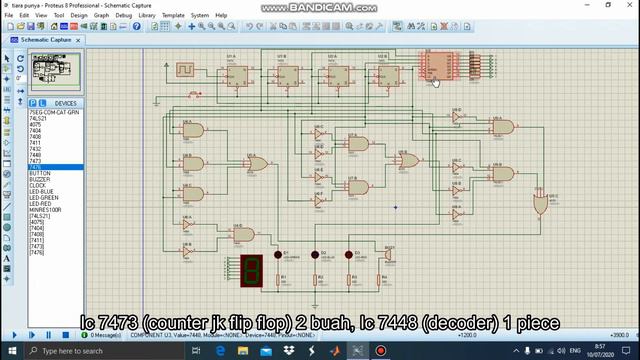The image size is (640, 360).
Task: Open the File menu
Action: 9,15
